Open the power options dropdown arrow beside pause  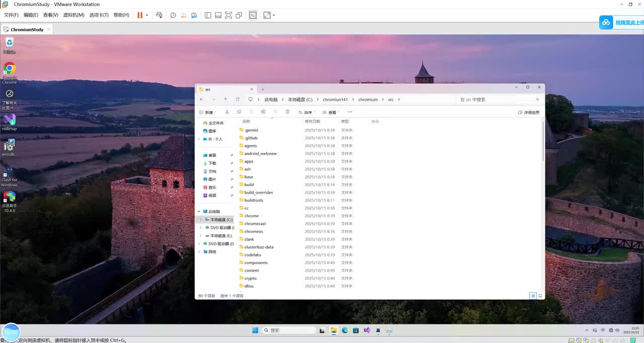point(147,15)
